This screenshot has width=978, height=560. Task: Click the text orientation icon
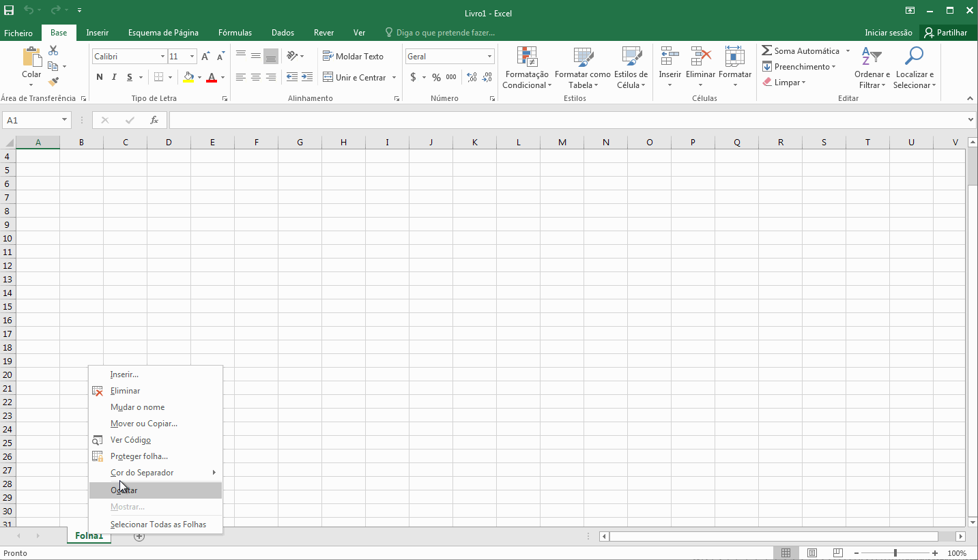[293, 56]
